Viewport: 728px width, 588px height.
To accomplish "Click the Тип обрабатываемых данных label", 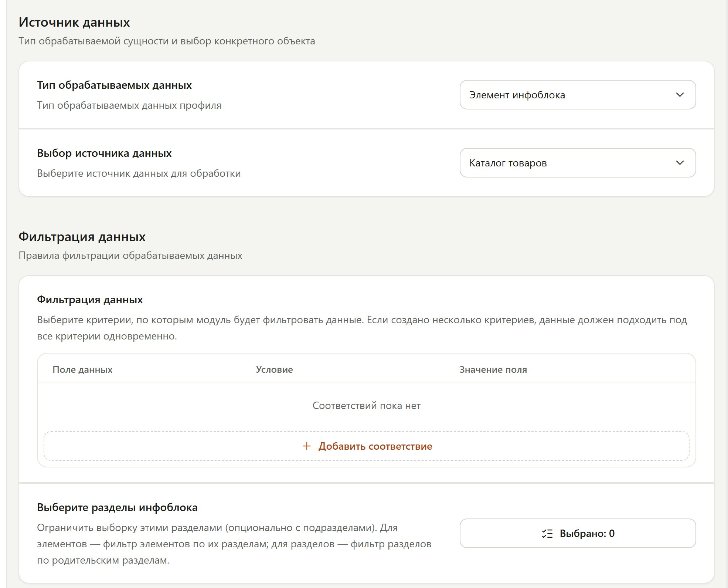I will pyautogui.click(x=114, y=85).
